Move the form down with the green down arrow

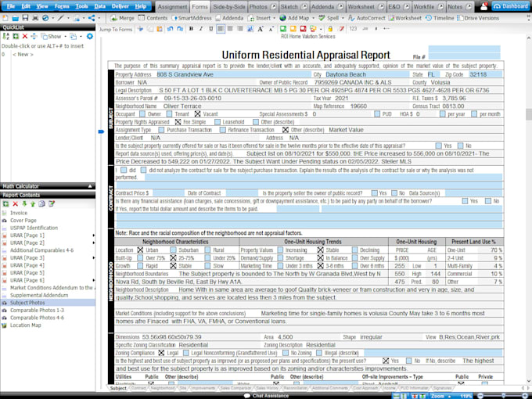(x=24, y=203)
